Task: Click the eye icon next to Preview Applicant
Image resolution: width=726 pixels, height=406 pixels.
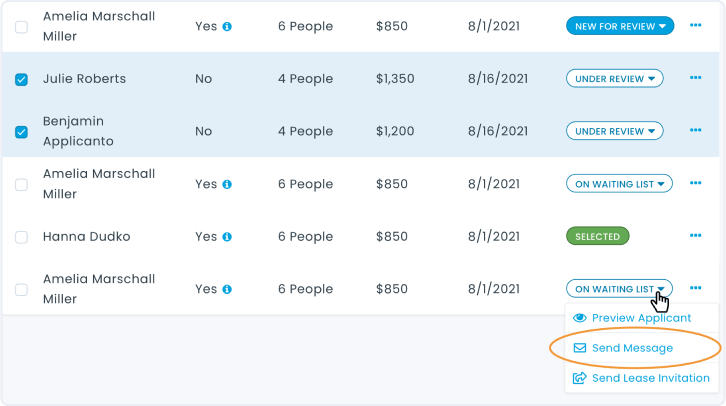Action: [x=579, y=318]
